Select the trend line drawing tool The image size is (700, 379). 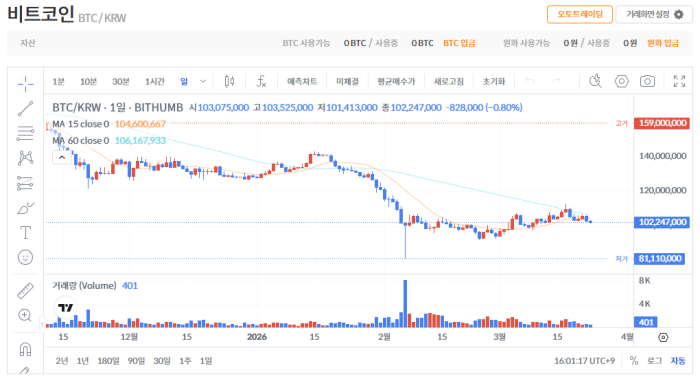(x=25, y=108)
